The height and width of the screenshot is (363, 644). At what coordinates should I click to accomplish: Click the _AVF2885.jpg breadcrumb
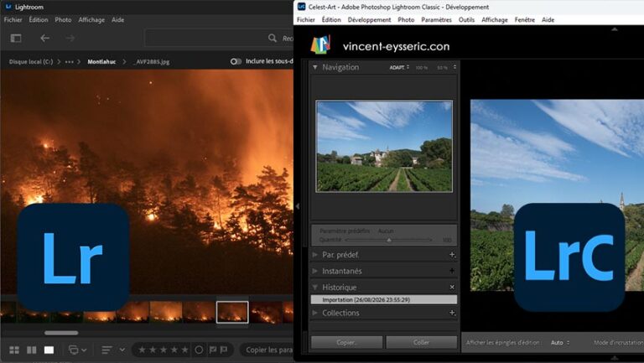[x=151, y=61]
